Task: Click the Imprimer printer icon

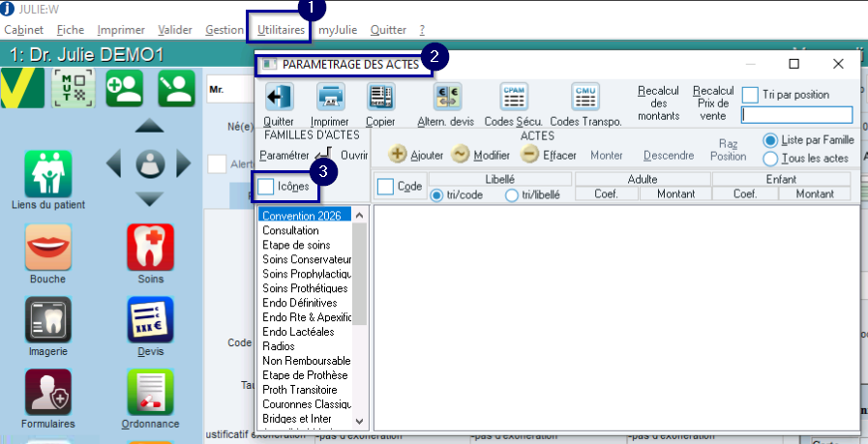Action: pos(331,97)
